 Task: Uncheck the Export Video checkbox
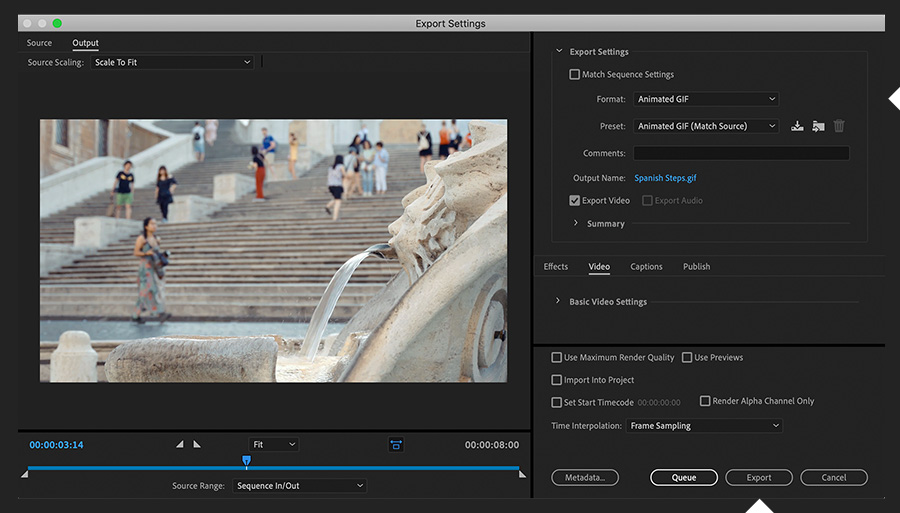click(x=574, y=200)
